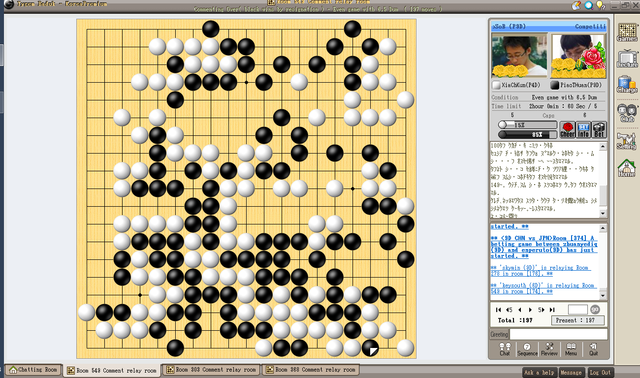640x378 pixels.
Task: Click the chat message input field
Action: [x=558, y=334]
